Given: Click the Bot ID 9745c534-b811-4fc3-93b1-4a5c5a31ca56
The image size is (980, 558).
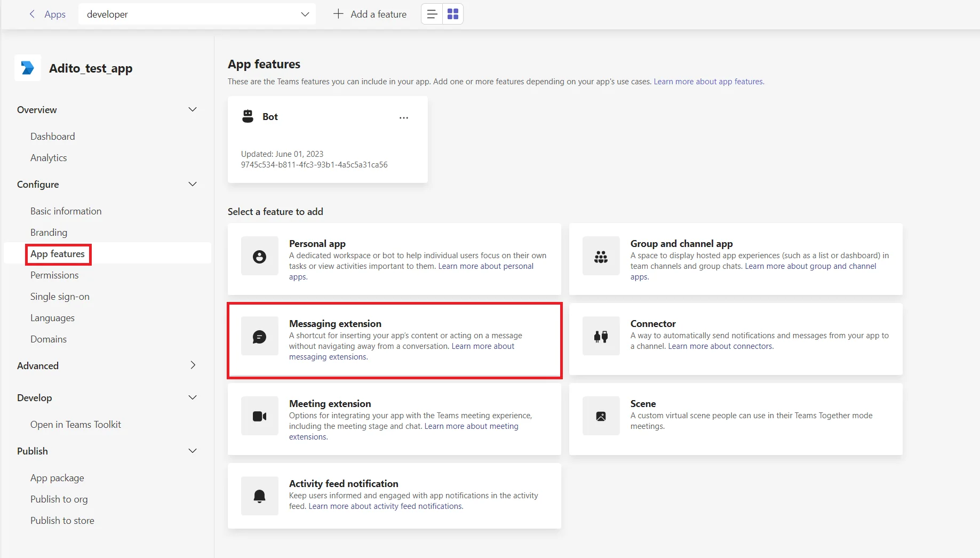Looking at the screenshot, I should point(314,165).
